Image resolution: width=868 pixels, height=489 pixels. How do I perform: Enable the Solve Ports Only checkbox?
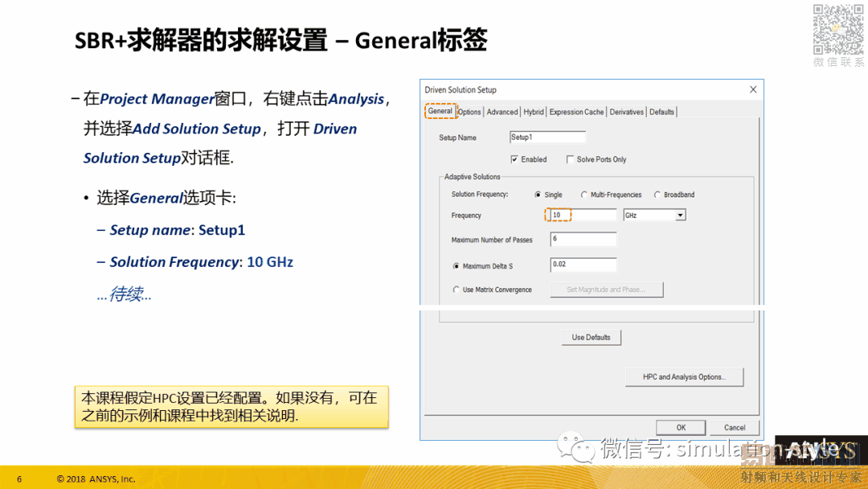tap(570, 159)
